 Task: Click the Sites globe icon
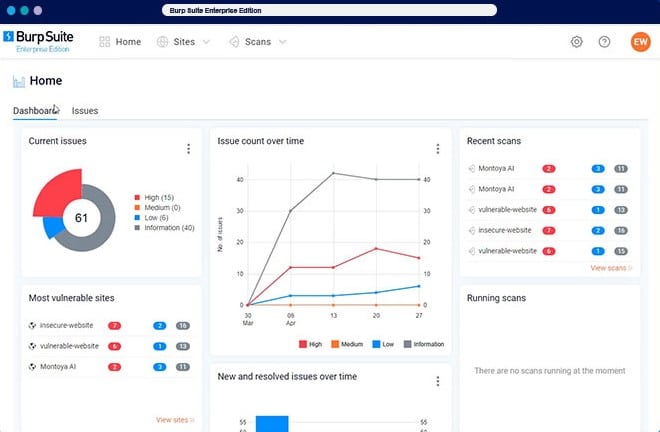162,42
